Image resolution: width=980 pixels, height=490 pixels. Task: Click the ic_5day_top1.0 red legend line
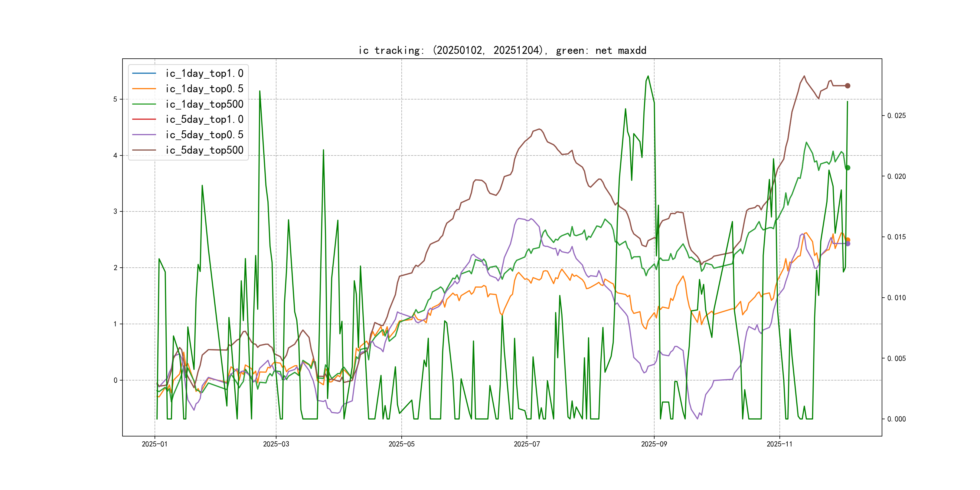[144, 119]
